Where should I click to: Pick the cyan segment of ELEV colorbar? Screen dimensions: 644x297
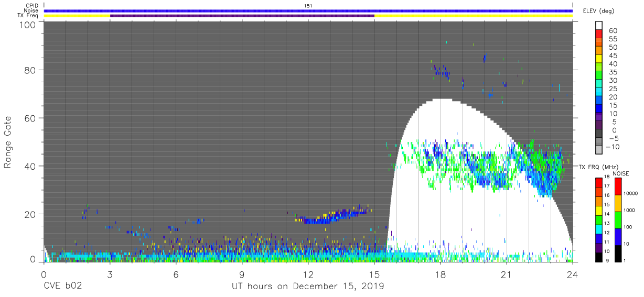click(599, 93)
